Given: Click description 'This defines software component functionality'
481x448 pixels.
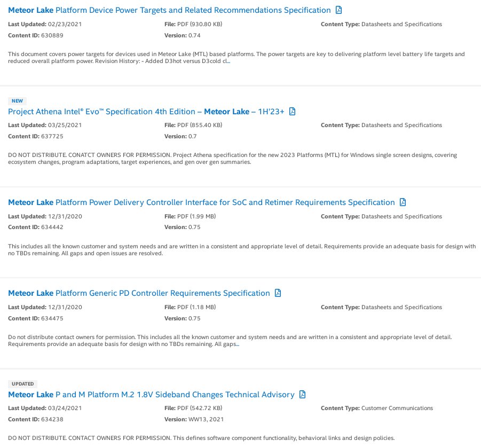Looking at the screenshot, I should (201, 438).
